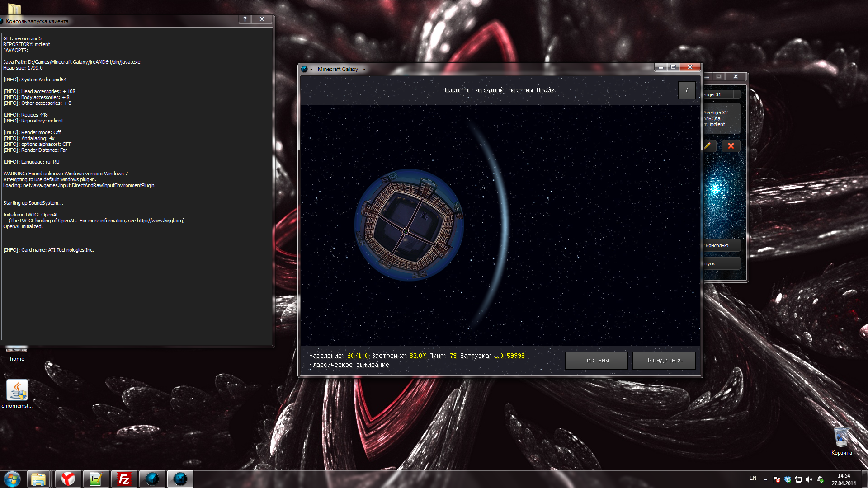Select the home desktop icon label
The width and height of the screenshot is (868, 488).
coord(17,359)
